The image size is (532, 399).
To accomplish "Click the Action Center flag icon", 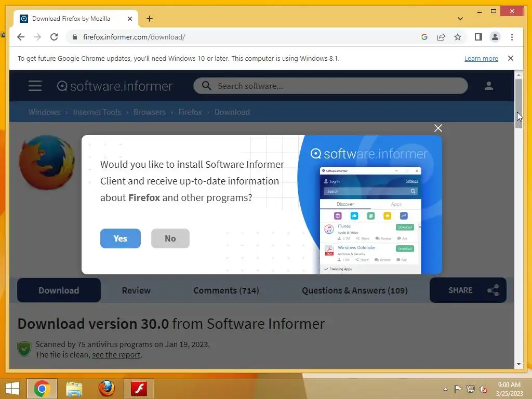I will (x=458, y=389).
